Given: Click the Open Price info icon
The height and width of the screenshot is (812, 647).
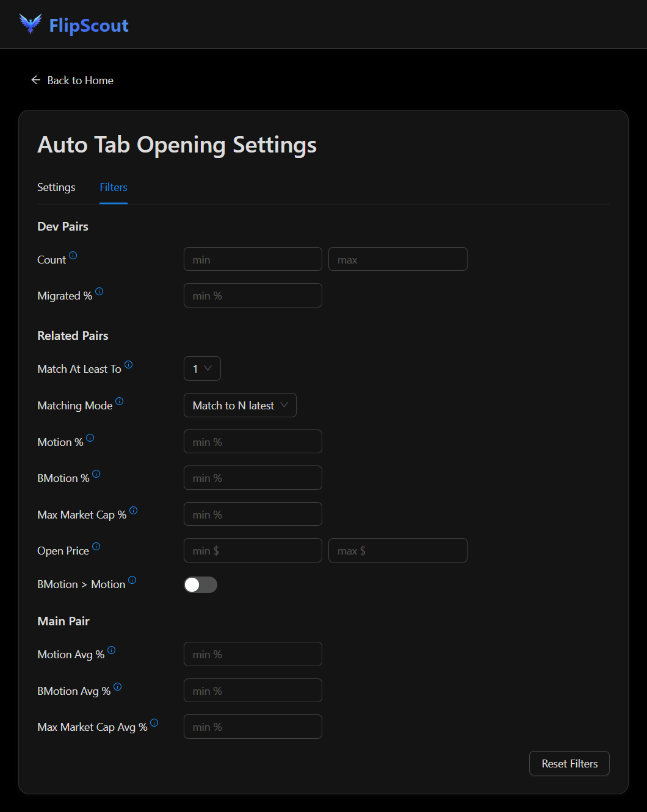Looking at the screenshot, I should pos(96,547).
